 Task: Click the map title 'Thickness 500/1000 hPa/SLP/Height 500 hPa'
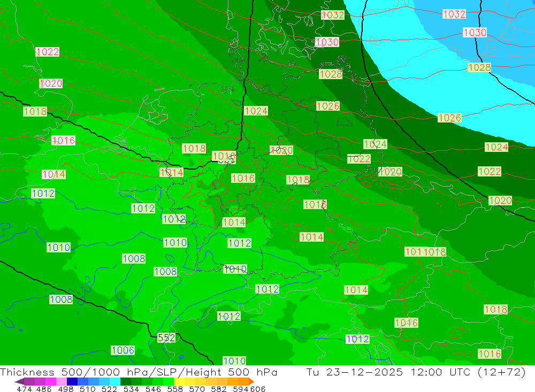(138, 372)
